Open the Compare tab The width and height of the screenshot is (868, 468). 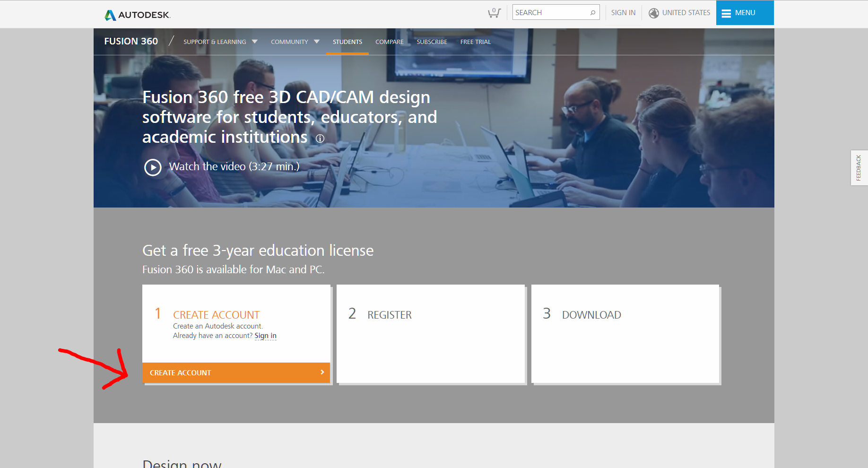tap(389, 42)
